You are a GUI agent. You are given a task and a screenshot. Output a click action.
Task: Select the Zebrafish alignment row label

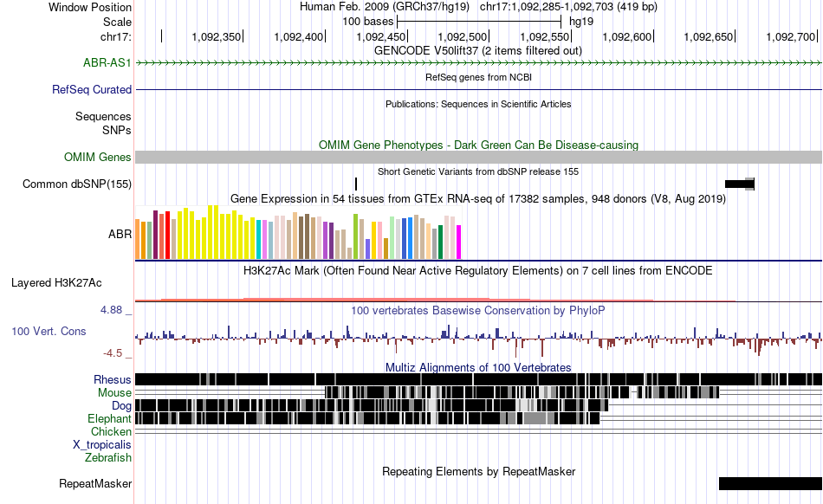coord(108,458)
